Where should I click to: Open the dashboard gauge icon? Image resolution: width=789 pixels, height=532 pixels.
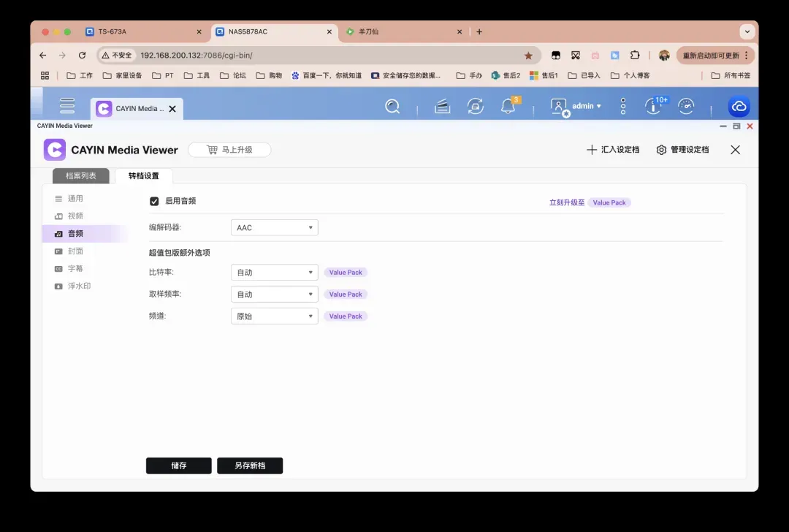(686, 107)
